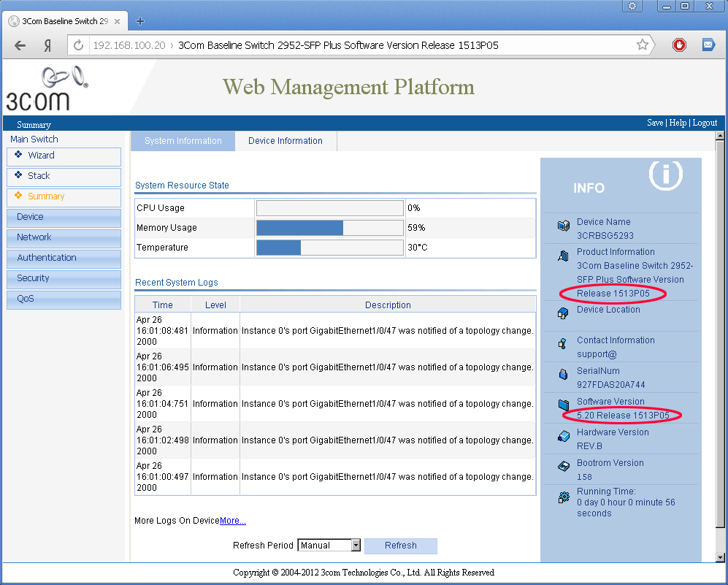Click the Device Name icon
The height and width of the screenshot is (585, 728).
pyautogui.click(x=563, y=226)
